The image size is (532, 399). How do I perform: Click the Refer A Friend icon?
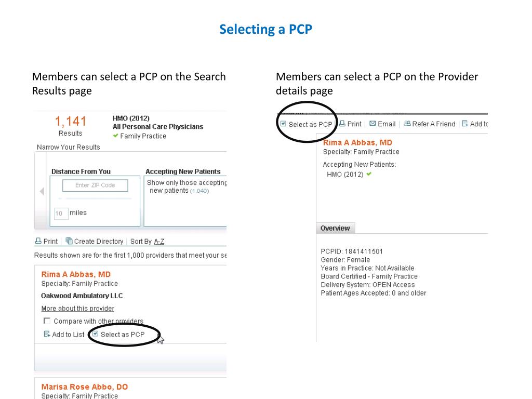[x=407, y=124]
